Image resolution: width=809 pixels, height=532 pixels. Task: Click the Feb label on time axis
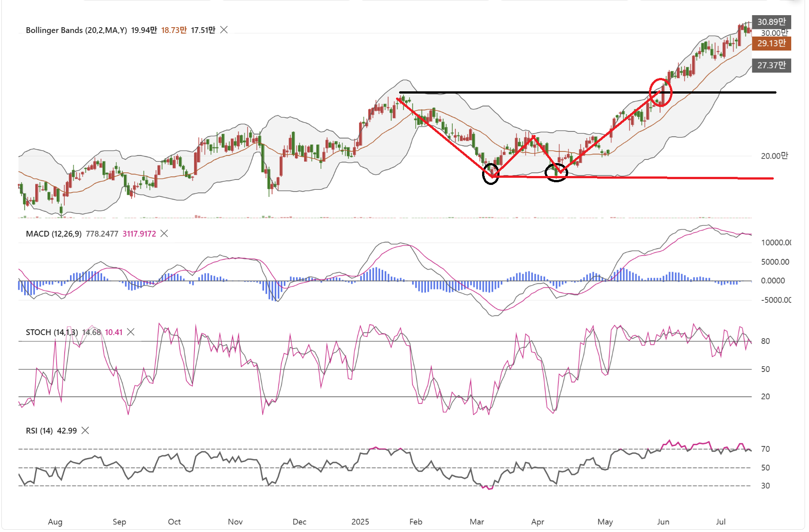[x=416, y=521]
